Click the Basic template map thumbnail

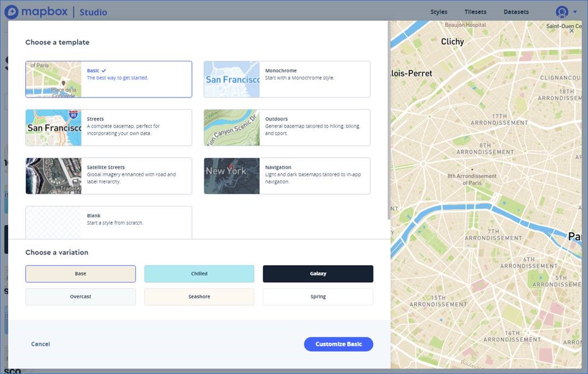pyautogui.click(x=54, y=79)
